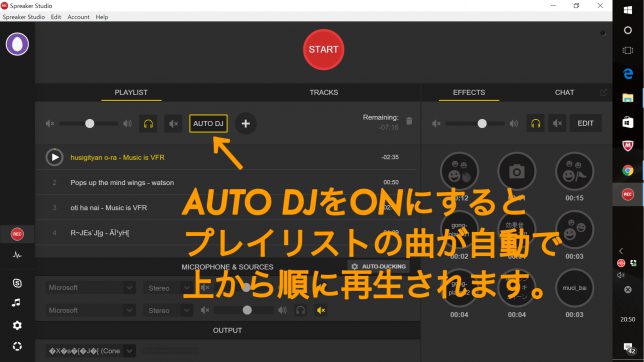Screen dimensions: 644x362
Task: Trigger the muci_ba effect pad
Action: click(x=574, y=288)
